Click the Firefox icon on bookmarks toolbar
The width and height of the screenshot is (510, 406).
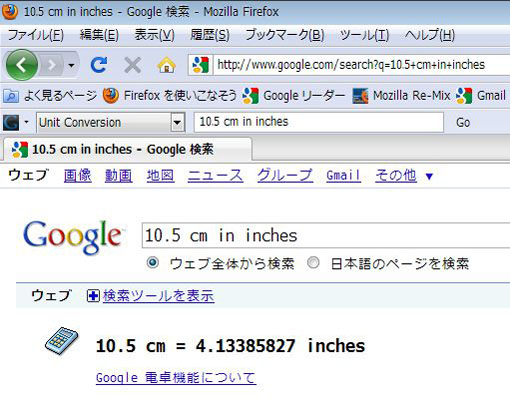(x=111, y=96)
